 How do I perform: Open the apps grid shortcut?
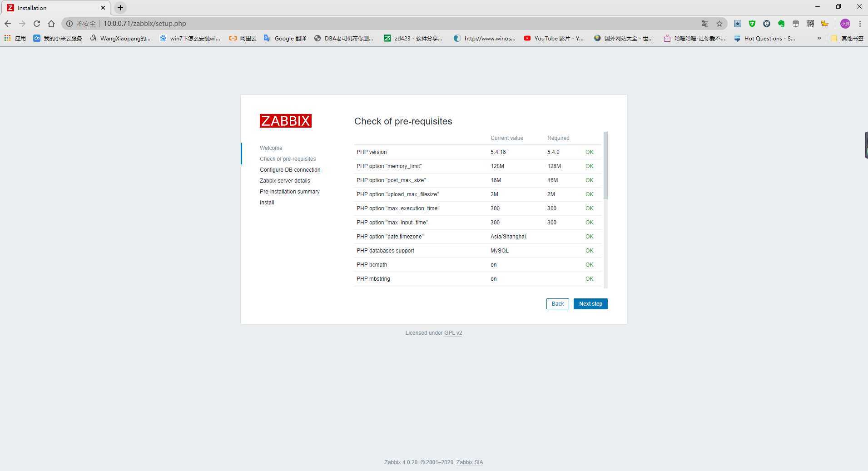15,38
